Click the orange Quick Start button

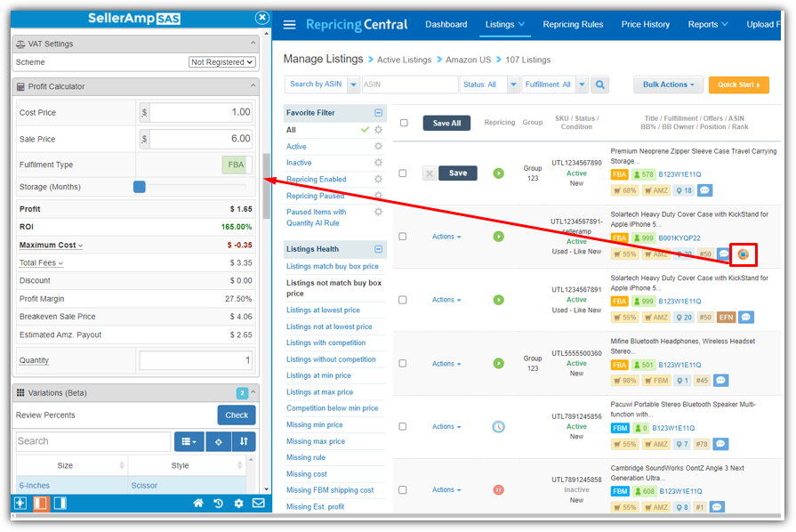click(x=739, y=85)
